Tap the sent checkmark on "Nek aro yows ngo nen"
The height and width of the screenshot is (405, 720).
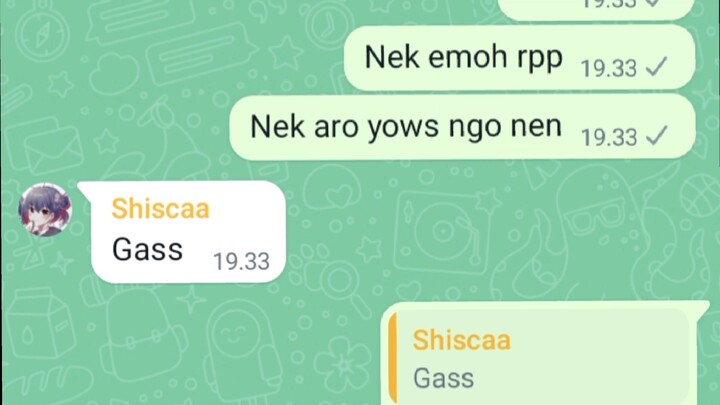pos(656,136)
